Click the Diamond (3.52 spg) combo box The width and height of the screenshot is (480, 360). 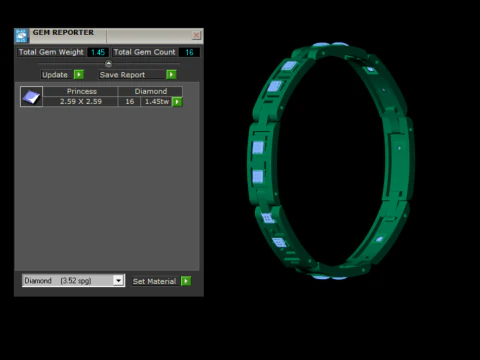tap(73, 281)
